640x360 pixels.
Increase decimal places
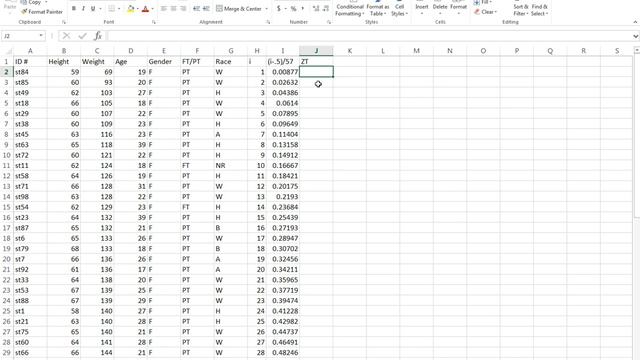tap(316, 9)
